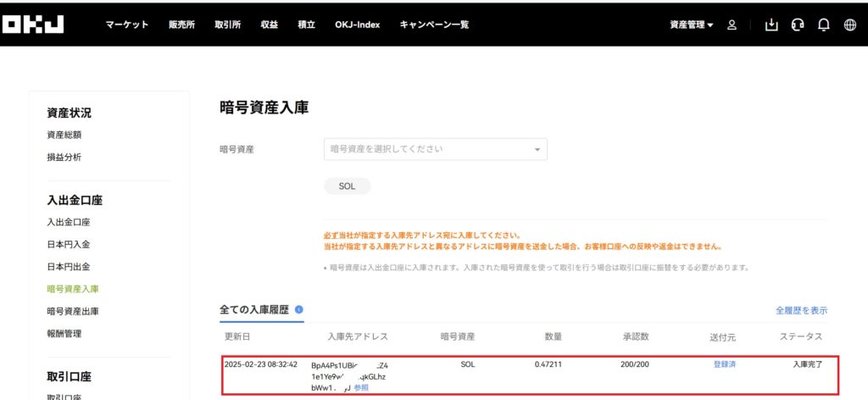The height and width of the screenshot is (400, 868).
Task: Click the 資産状況 sidebar heading
Action: (70, 113)
